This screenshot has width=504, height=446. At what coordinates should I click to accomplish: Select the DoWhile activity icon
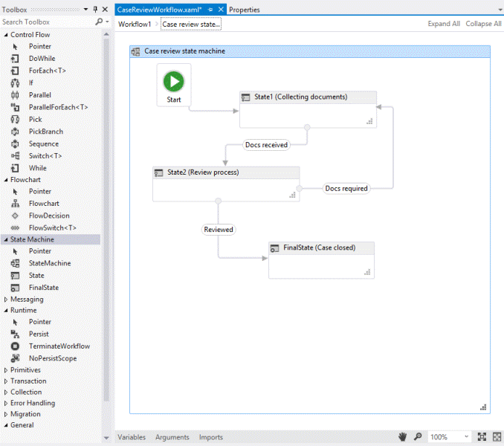[x=15, y=59]
